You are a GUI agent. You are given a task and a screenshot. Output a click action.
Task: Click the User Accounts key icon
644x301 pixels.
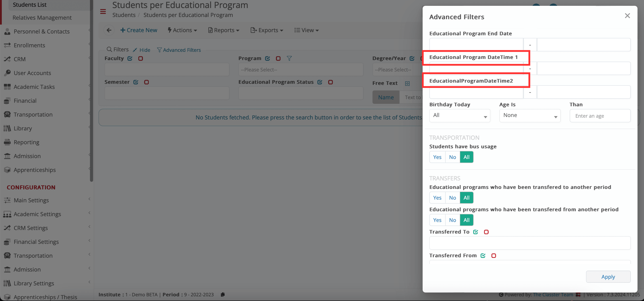coord(7,73)
